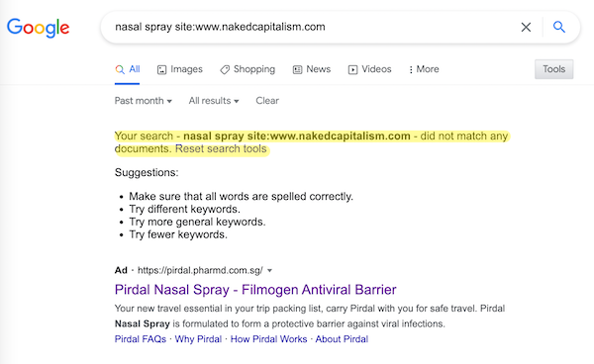Click the News tab icon
Viewport: 594px width, 364px height.
click(x=297, y=69)
